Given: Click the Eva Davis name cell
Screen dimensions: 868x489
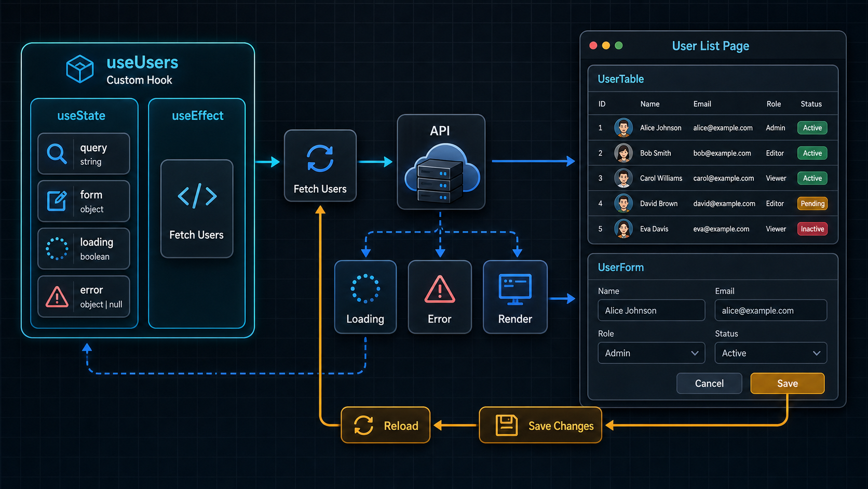Looking at the screenshot, I should coord(654,229).
